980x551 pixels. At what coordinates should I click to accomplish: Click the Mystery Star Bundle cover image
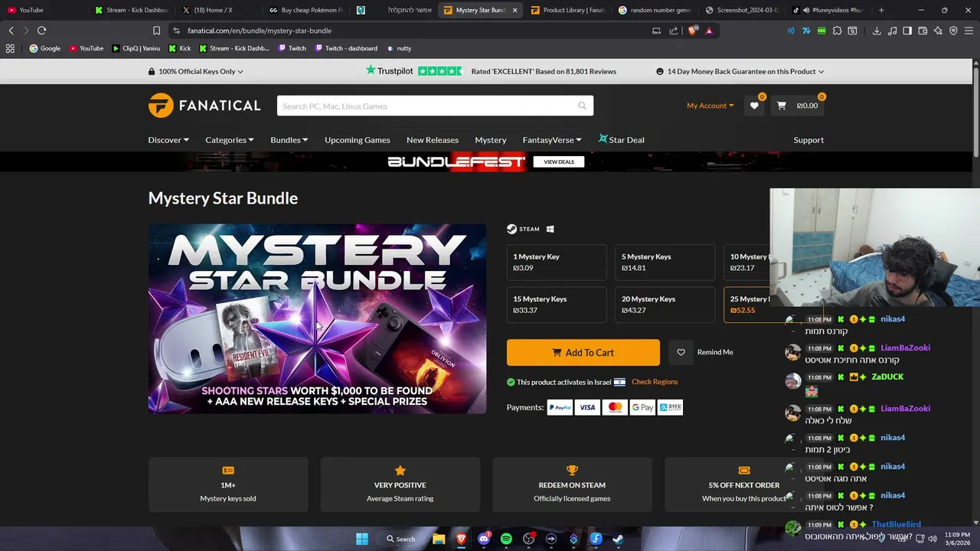click(317, 318)
